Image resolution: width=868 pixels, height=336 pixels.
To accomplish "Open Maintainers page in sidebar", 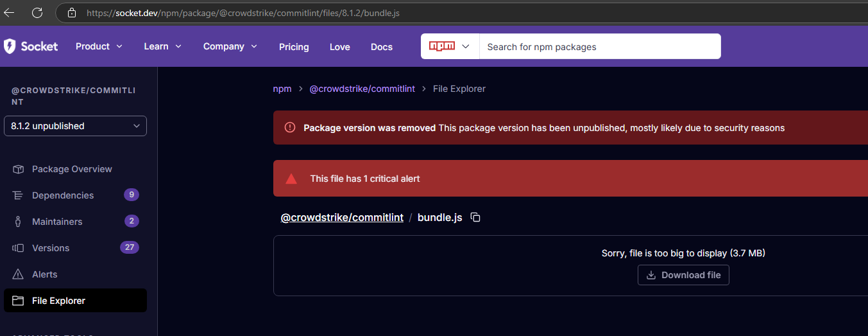I will [x=57, y=222].
